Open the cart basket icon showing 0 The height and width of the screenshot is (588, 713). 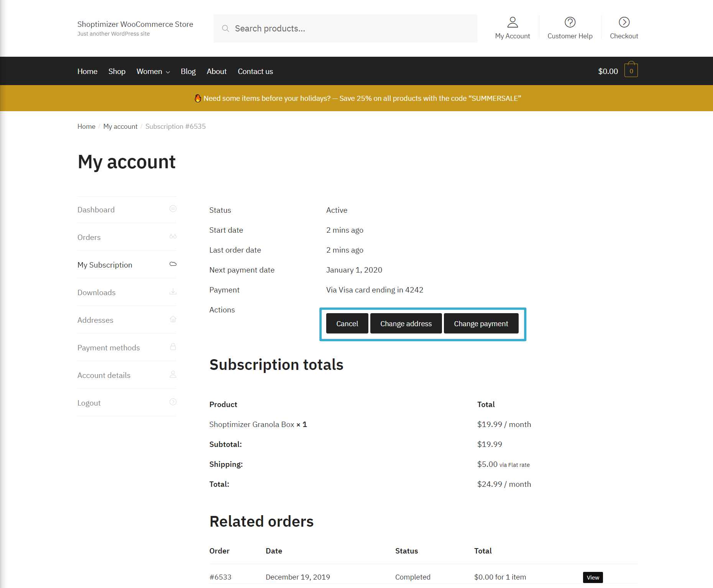pos(631,70)
